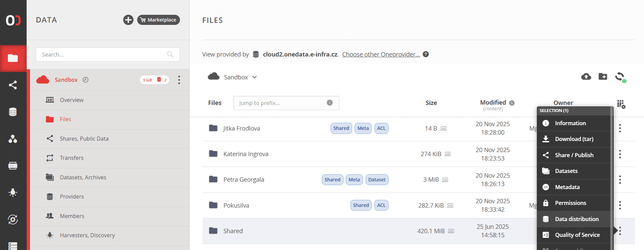Image resolution: width=644 pixels, height=250 pixels.
Task: Select the Petra Georgala folder
Action: [244, 180]
